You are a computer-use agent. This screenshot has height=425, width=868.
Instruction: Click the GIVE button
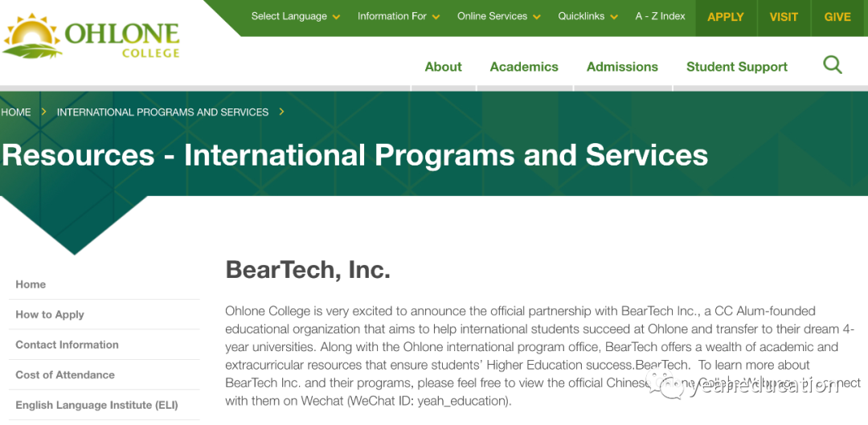[837, 17]
